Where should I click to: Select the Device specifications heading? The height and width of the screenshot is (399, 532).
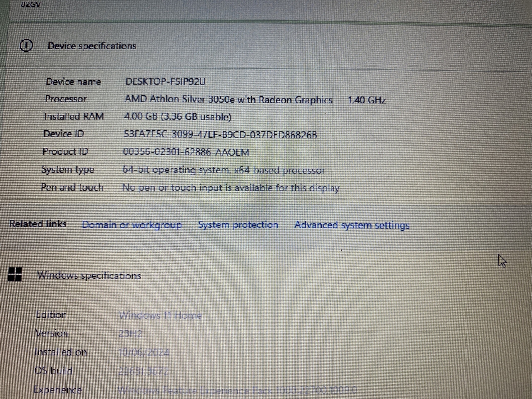[x=92, y=46]
